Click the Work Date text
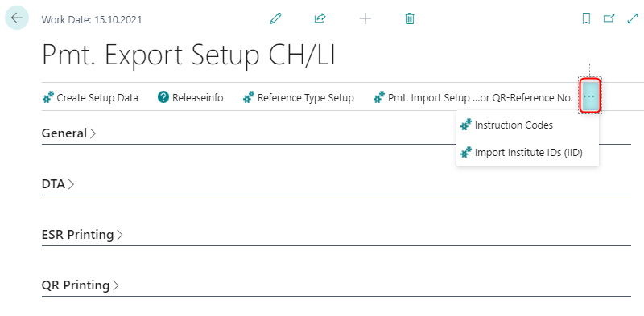Viewport: 644px width, 316px height. 92,19
